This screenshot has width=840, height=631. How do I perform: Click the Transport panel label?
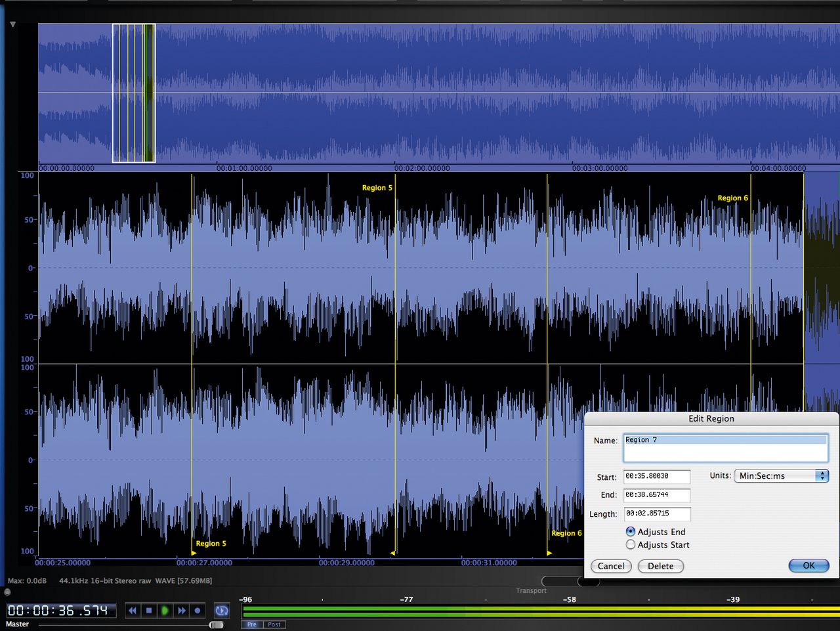[531, 591]
